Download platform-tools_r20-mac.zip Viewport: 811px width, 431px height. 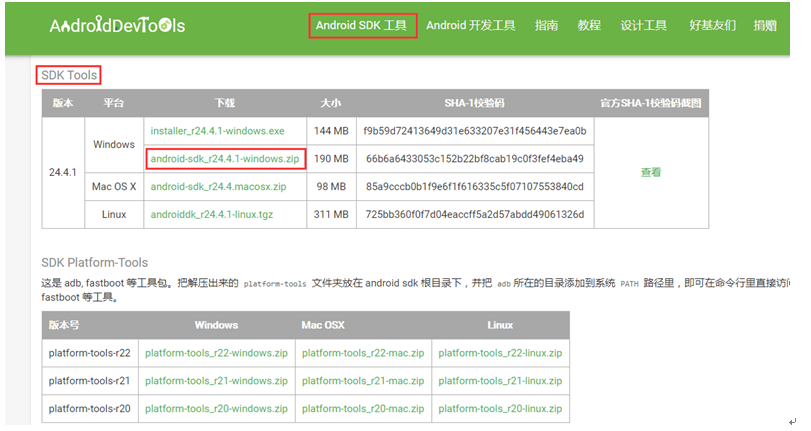coord(363,409)
